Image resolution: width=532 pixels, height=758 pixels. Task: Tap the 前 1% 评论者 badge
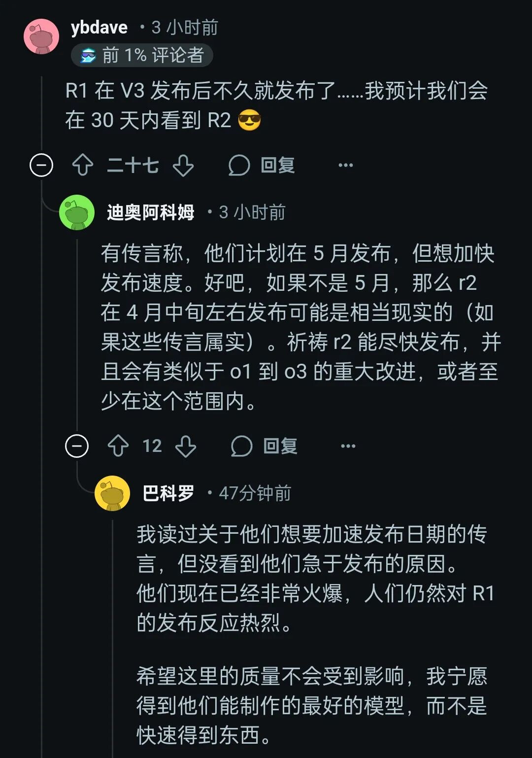[x=142, y=55]
